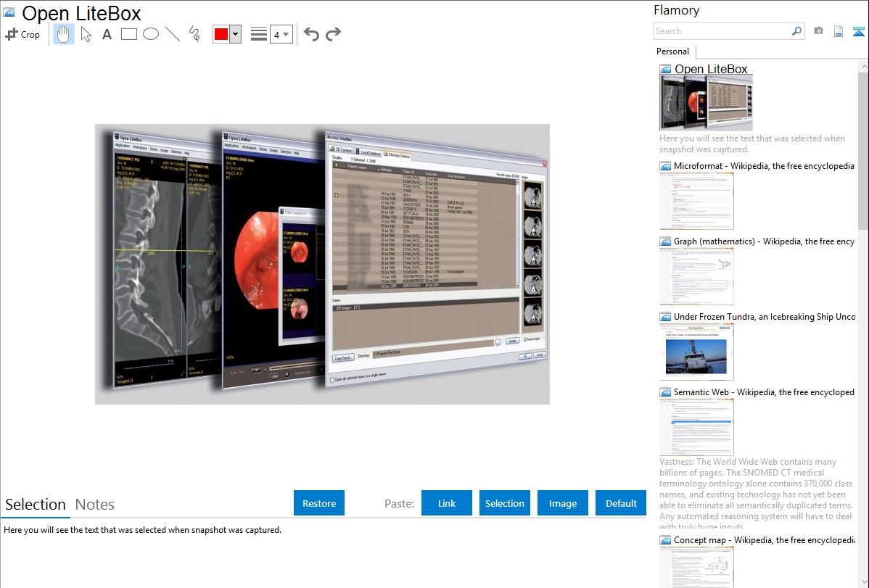The image size is (869, 588).
Task: Undo the last edit
Action: [311, 34]
